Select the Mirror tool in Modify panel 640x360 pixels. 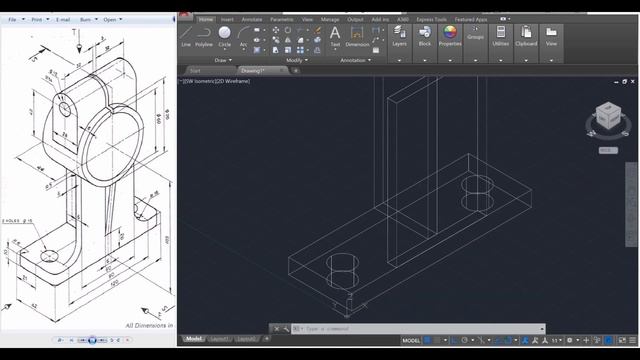point(288,40)
